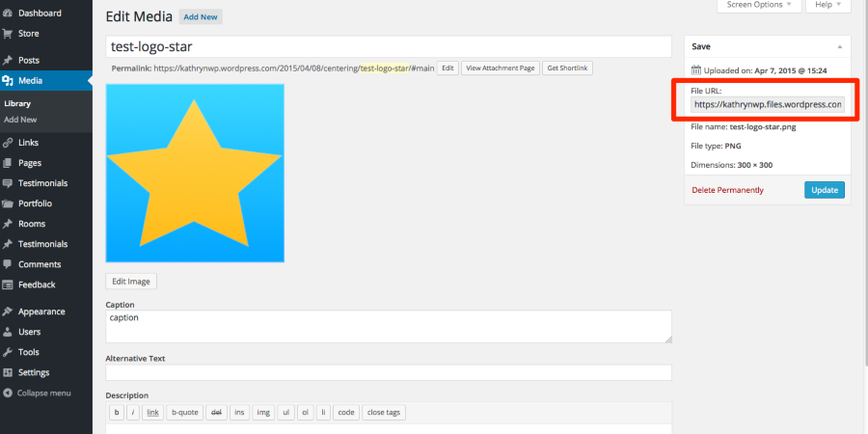Click the Delete Permanently link
This screenshot has height=434, width=868.
pos(727,190)
